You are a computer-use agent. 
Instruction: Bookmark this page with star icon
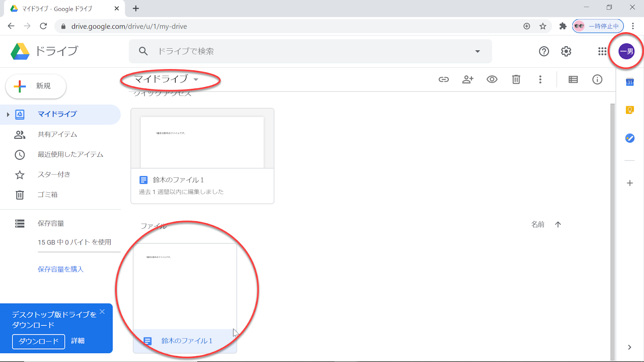click(x=543, y=26)
